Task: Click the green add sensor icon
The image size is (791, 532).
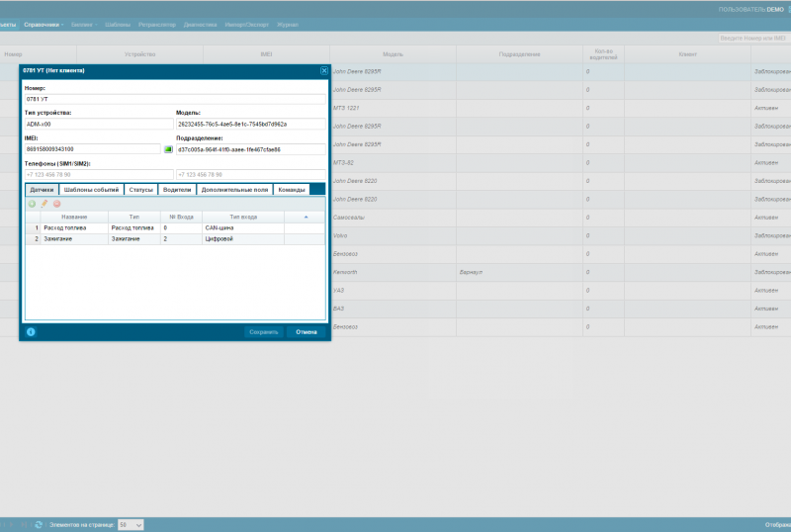Action: pos(32,203)
